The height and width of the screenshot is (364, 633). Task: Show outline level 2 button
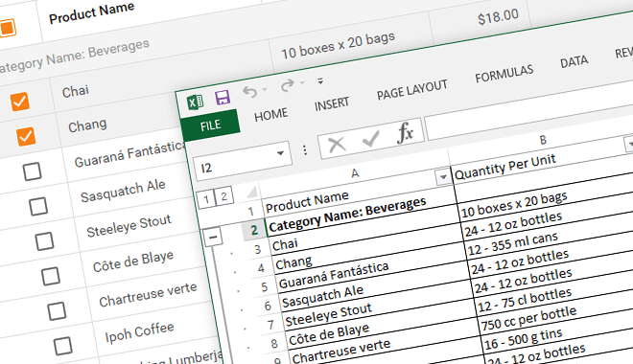pyautogui.click(x=224, y=196)
